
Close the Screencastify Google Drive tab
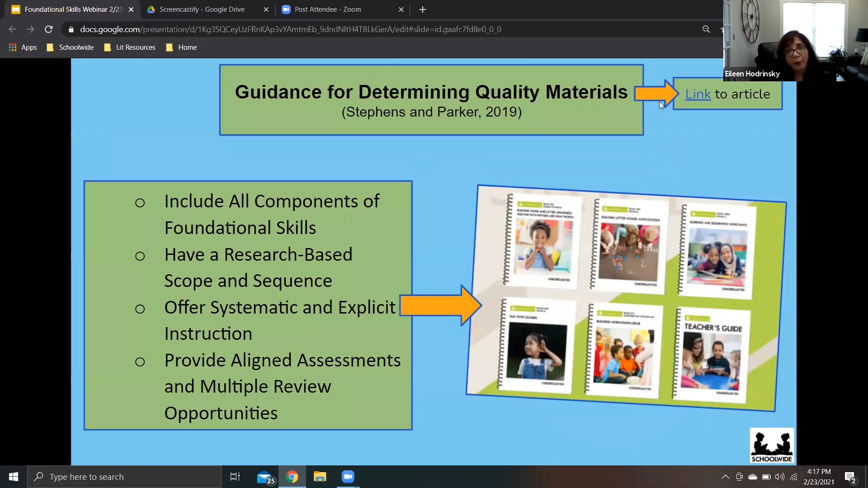pyautogui.click(x=266, y=9)
